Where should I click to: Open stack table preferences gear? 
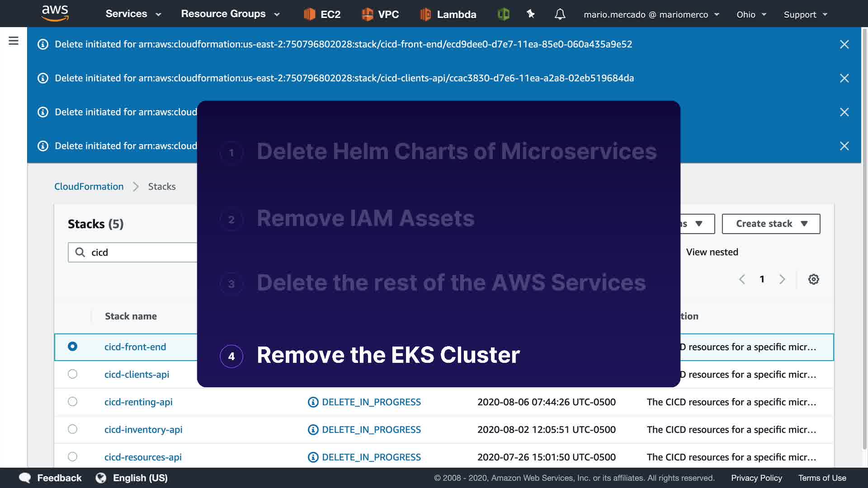[813, 279]
